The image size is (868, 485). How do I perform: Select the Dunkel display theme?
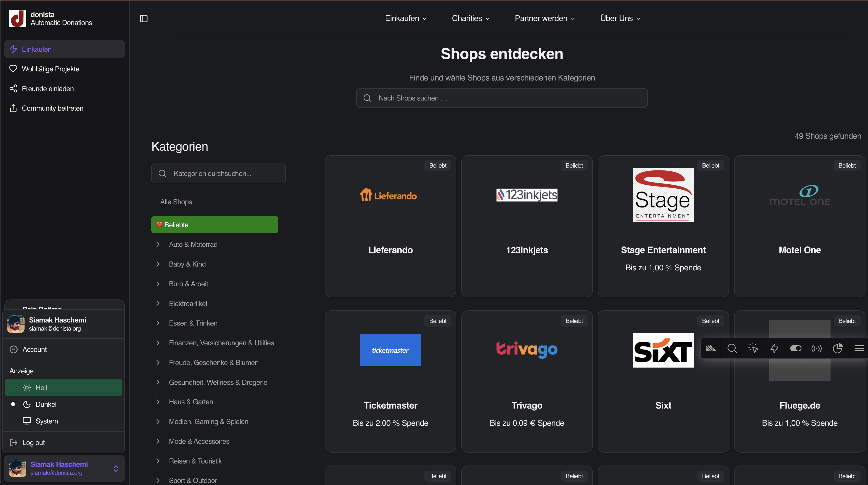point(63,405)
